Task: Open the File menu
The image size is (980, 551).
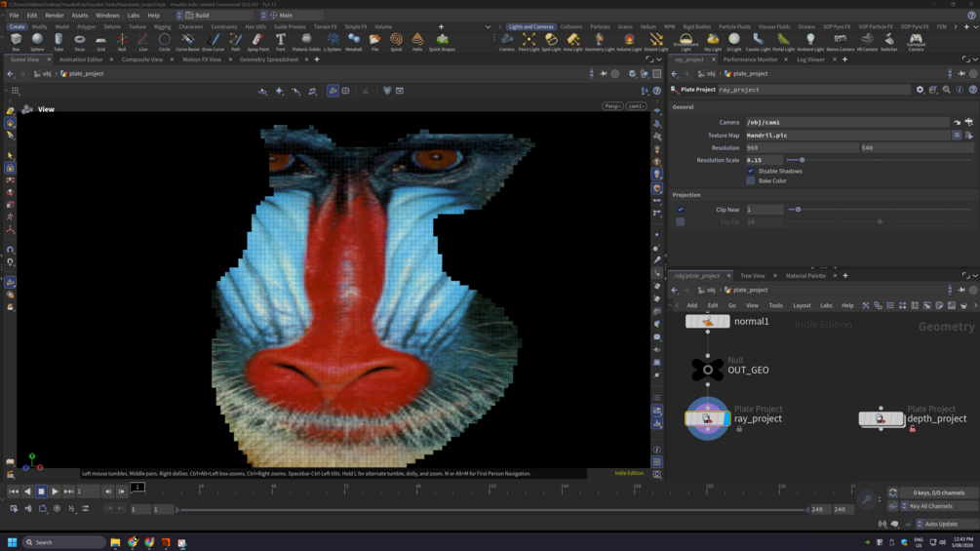Action: coord(14,15)
